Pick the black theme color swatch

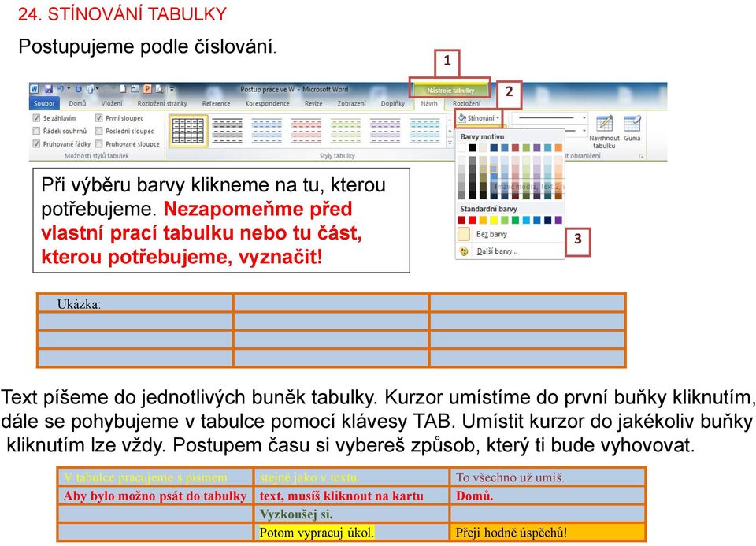tap(472, 147)
